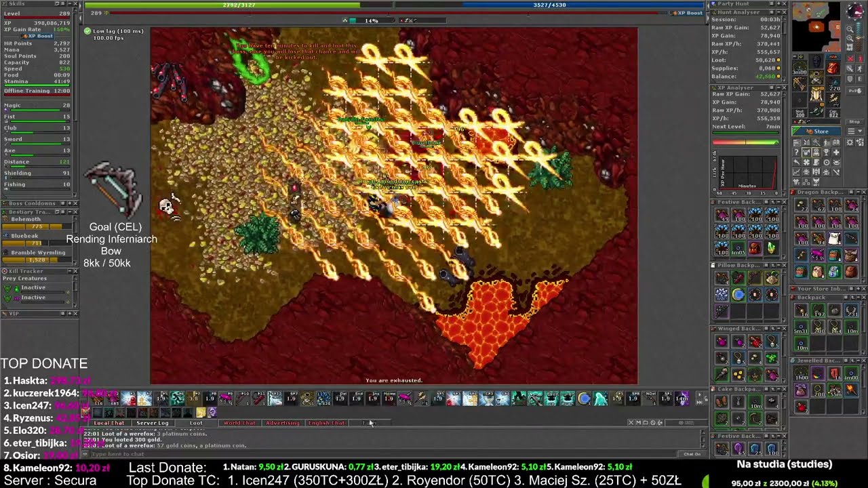Click the compass rose above the minimap controls
868x488 pixels.
click(856, 11)
